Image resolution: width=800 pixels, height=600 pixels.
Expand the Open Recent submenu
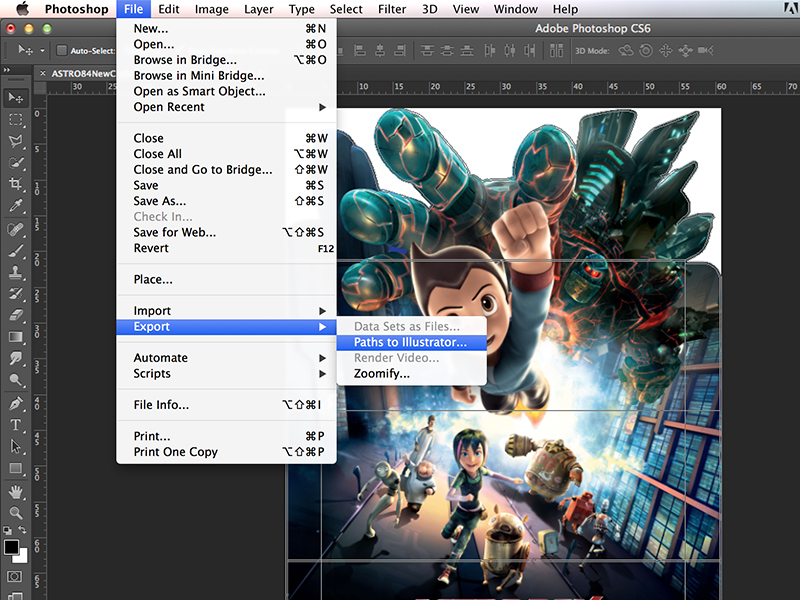227,107
